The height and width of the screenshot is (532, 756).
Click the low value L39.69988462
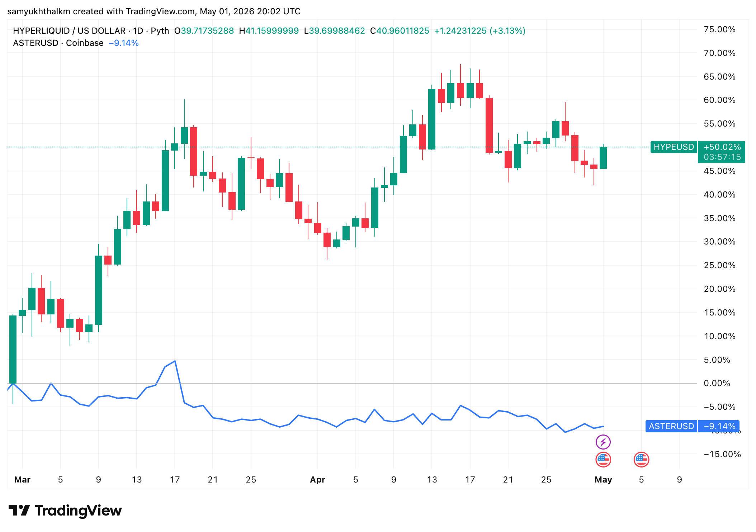pyautogui.click(x=335, y=31)
